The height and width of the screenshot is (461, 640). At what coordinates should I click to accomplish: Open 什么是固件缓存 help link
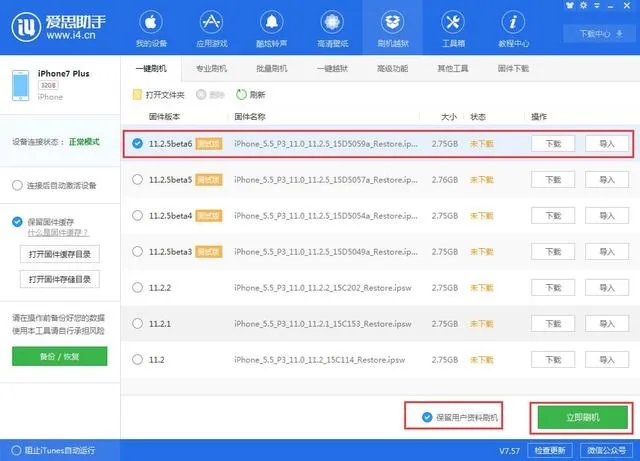(58, 233)
